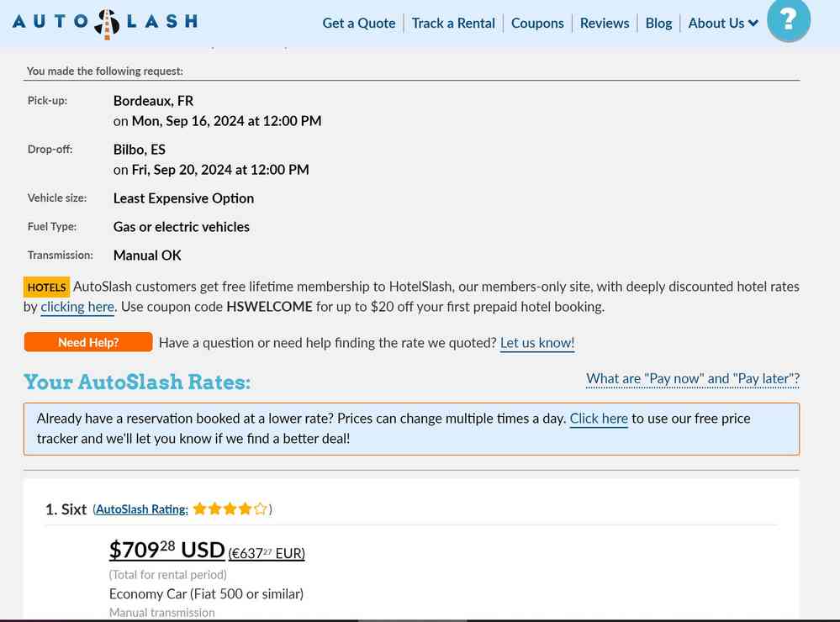Open the AutoSlash Rating link for Sixt
Image resolution: width=840 pixels, height=622 pixels.
pos(142,509)
